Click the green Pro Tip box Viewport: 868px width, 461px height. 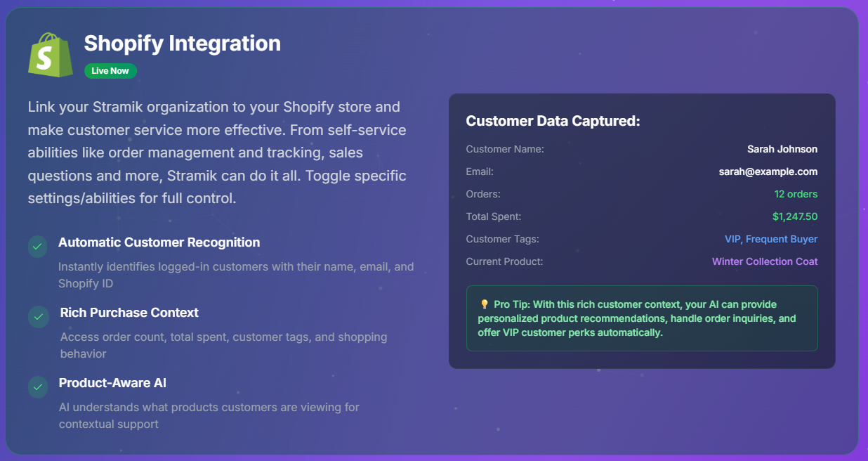tap(641, 318)
